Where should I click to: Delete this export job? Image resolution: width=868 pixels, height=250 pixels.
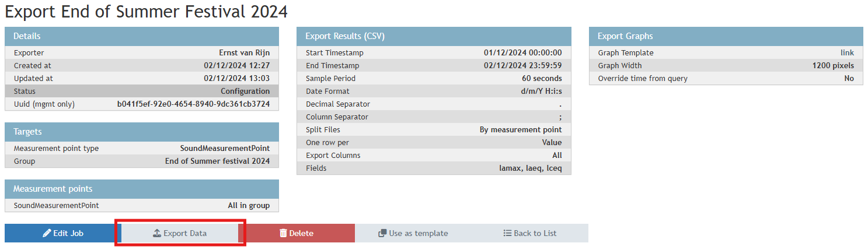pyautogui.click(x=297, y=233)
